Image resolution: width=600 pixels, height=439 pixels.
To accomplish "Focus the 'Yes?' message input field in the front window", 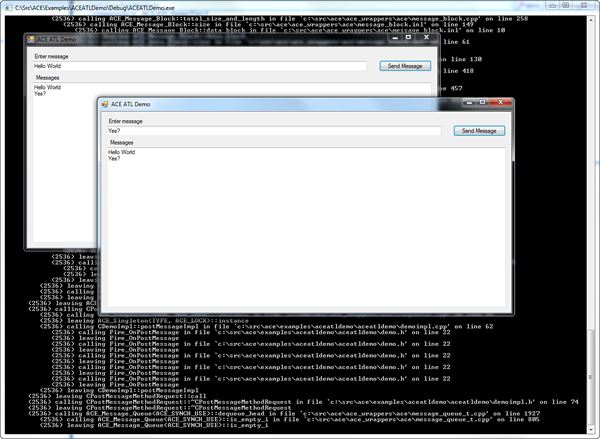I will coord(274,131).
